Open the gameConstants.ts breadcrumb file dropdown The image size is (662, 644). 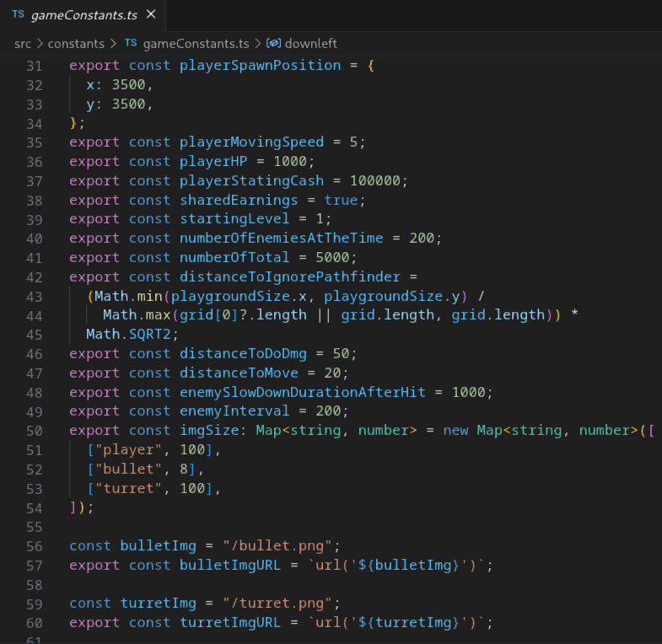(x=196, y=43)
